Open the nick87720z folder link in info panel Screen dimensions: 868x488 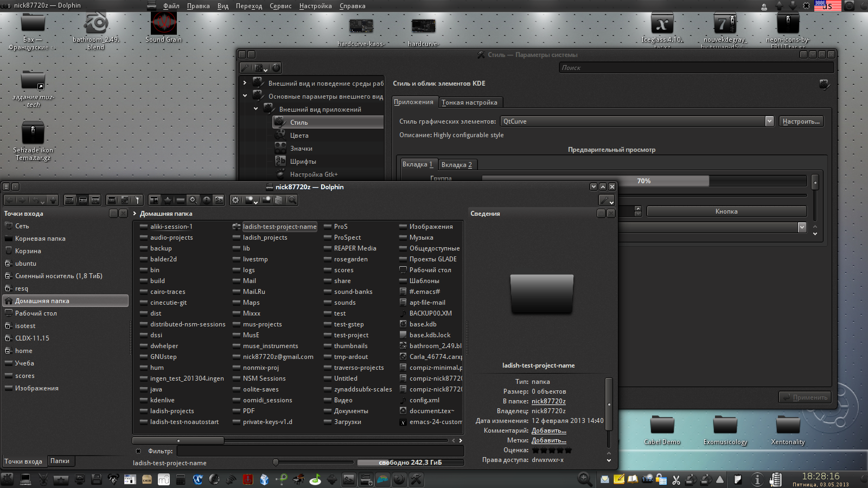click(548, 401)
